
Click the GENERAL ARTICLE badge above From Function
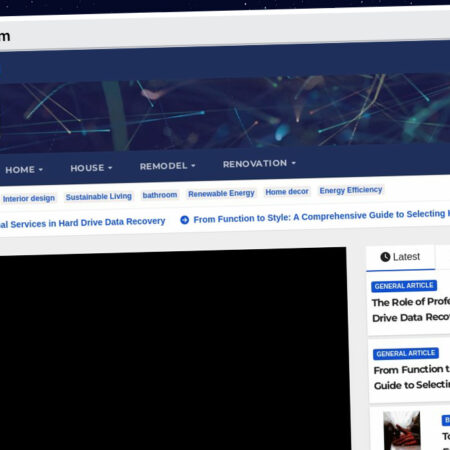(x=406, y=354)
